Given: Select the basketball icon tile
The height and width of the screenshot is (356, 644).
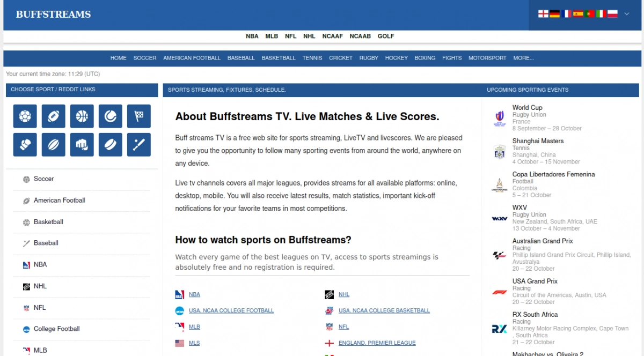Looking at the screenshot, I should click(x=82, y=116).
